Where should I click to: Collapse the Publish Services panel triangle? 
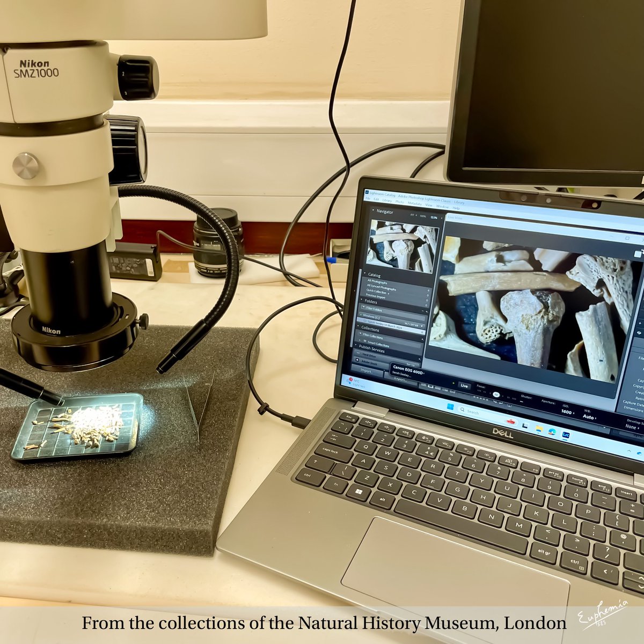coord(355,345)
